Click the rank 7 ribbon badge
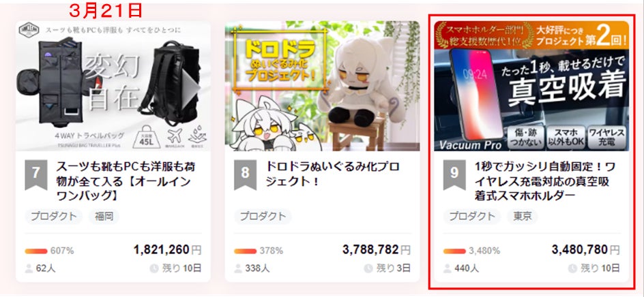Screen dimensions: 644x297 pyautogui.click(x=35, y=175)
